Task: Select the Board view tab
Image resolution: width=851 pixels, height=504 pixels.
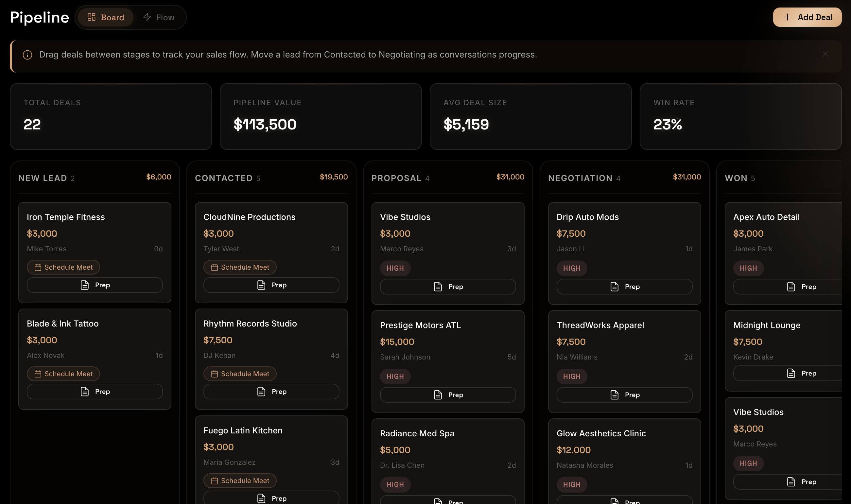Action: point(106,17)
